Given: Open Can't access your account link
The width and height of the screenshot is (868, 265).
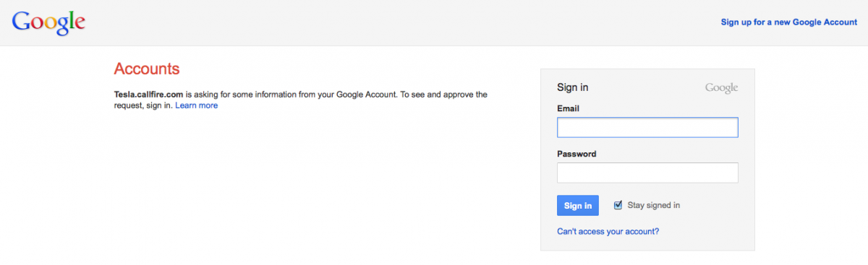Looking at the screenshot, I should click(x=608, y=232).
